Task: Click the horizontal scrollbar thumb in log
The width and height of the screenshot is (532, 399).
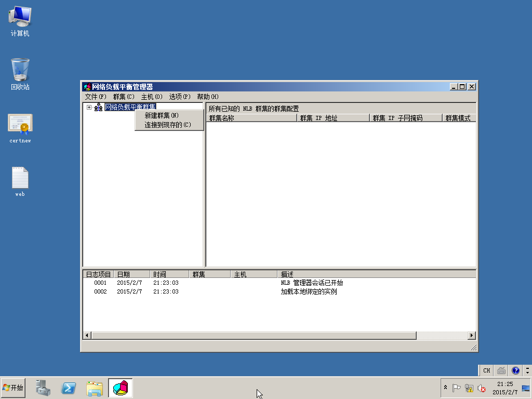Action: pyautogui.click(x=254, y=336)
